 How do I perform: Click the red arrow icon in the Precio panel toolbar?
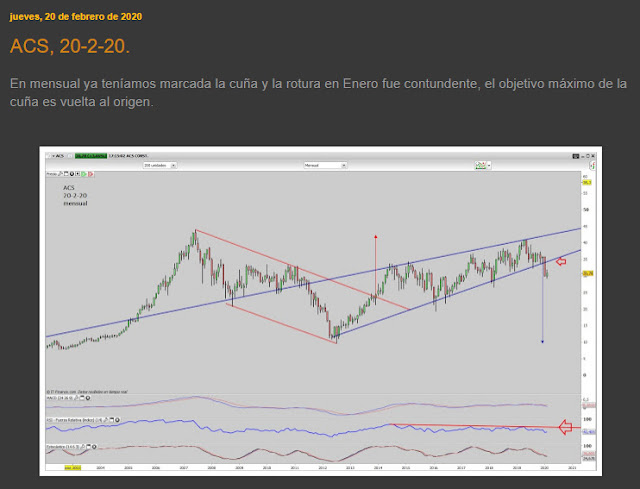(x=91, y=174)
